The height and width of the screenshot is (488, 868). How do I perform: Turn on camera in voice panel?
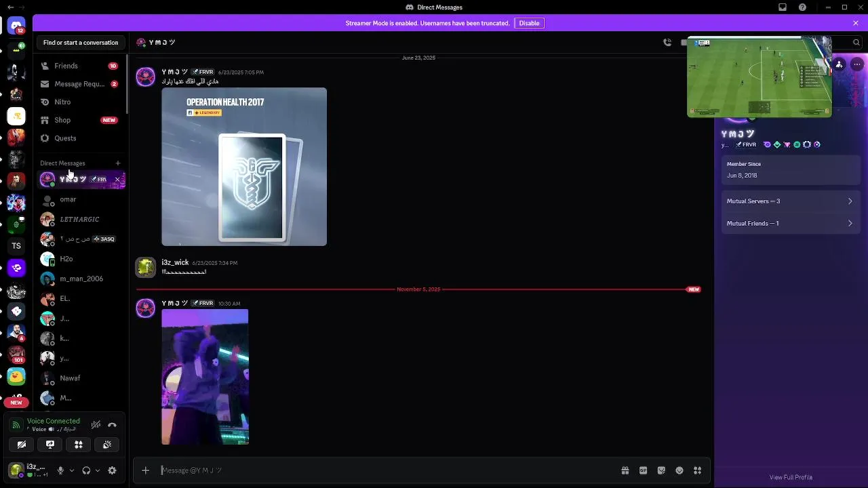pos(22,445)
